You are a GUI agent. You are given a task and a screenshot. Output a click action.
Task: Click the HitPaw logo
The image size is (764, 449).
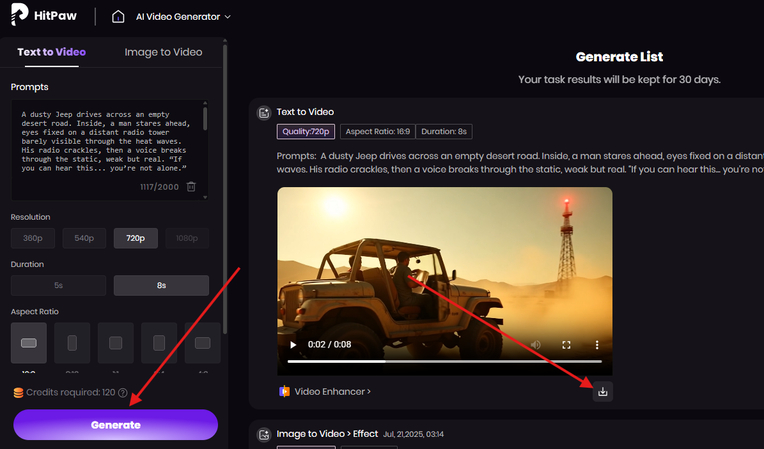[44, 15]
